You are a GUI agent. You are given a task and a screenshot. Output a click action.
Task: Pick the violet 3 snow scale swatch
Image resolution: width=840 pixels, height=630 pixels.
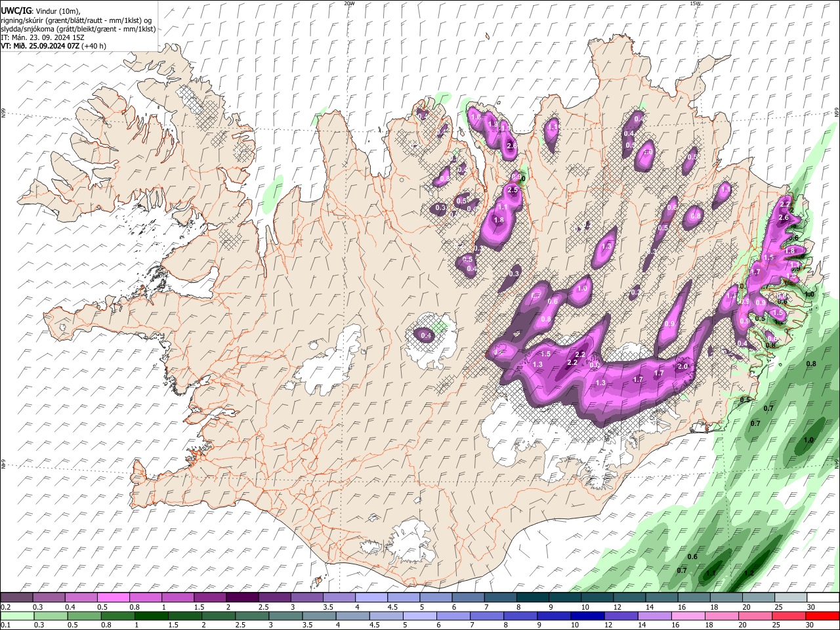point(306,598)
